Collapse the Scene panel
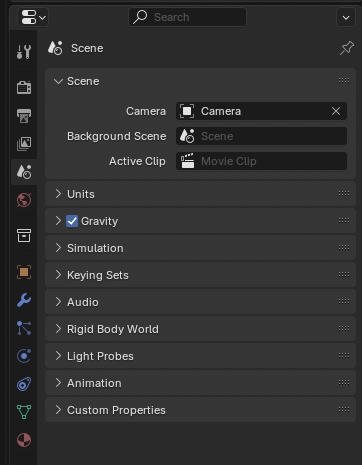The width and height of the screenshot is (362, 465). (200, 81)
